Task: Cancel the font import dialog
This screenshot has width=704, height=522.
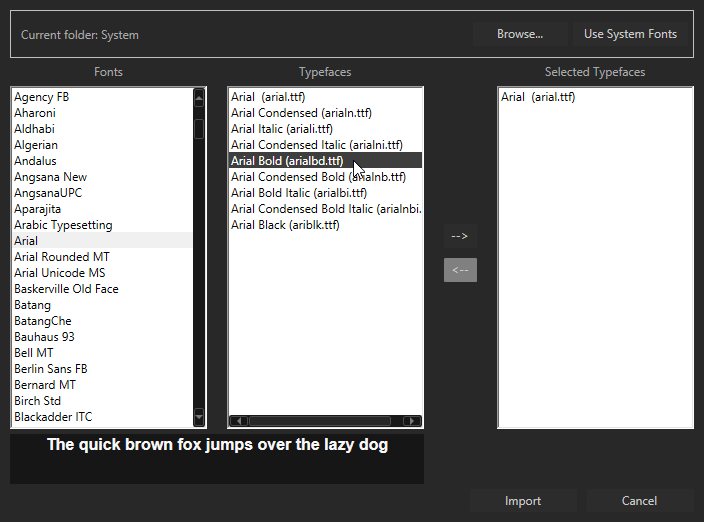Action: point(639,501)
